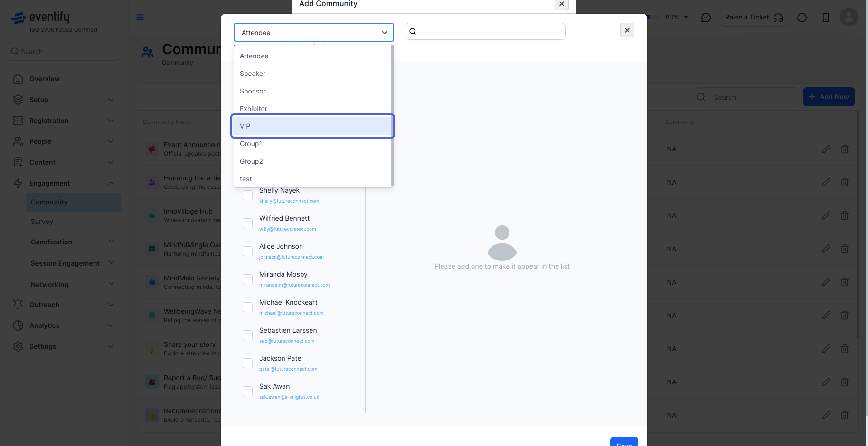This screenshot has height=446, width=868.
Task: Check Miranda Mosby
Action: pyautogui.click(x=247, y=279)
